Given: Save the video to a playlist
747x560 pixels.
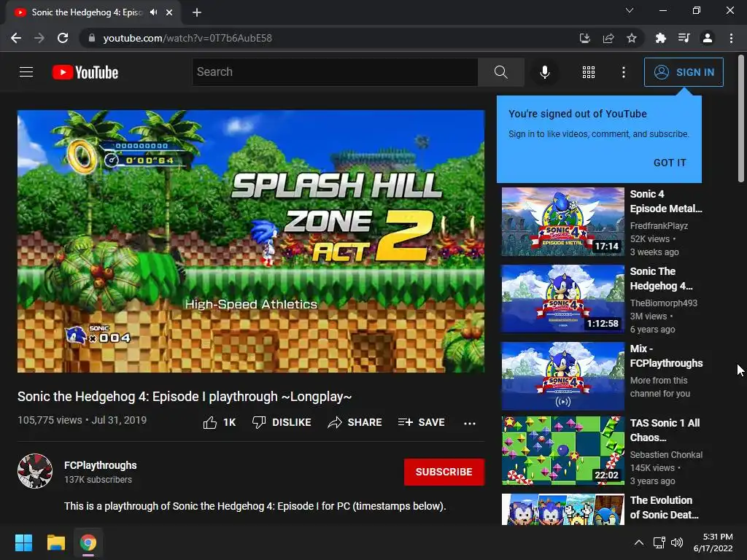Looking at the screenshot, I should [421, 422].
